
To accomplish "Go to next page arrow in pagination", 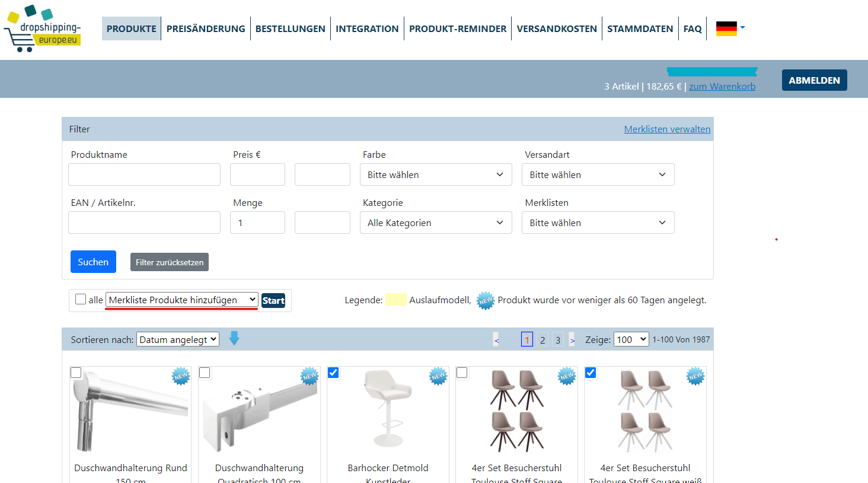I will coord(572,340).
